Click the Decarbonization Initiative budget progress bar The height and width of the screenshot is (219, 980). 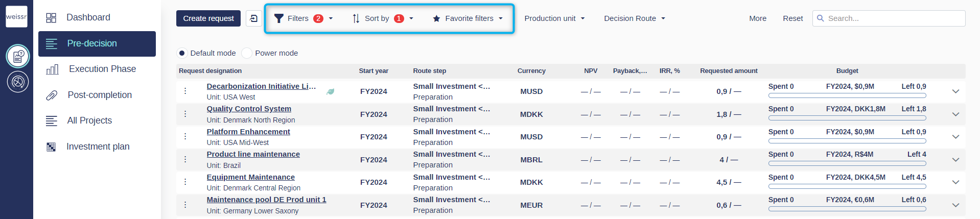[x=847, y=95]
